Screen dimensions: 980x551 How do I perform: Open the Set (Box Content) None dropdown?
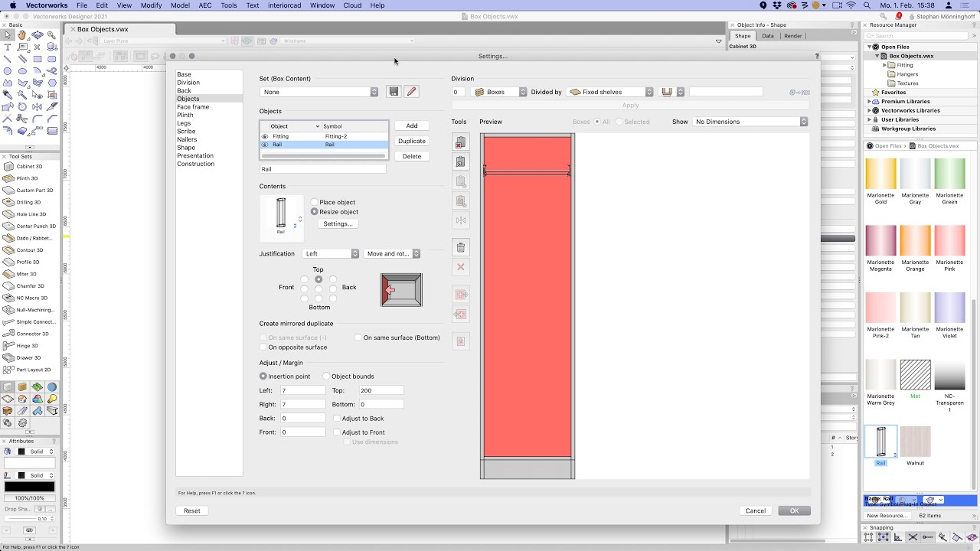click(x=319, y=92)
